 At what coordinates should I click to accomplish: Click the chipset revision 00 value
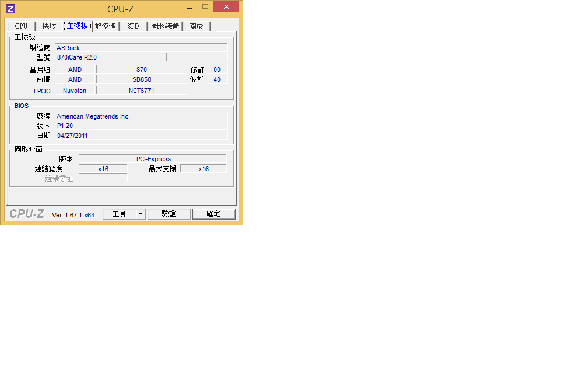tap(217, 70)
